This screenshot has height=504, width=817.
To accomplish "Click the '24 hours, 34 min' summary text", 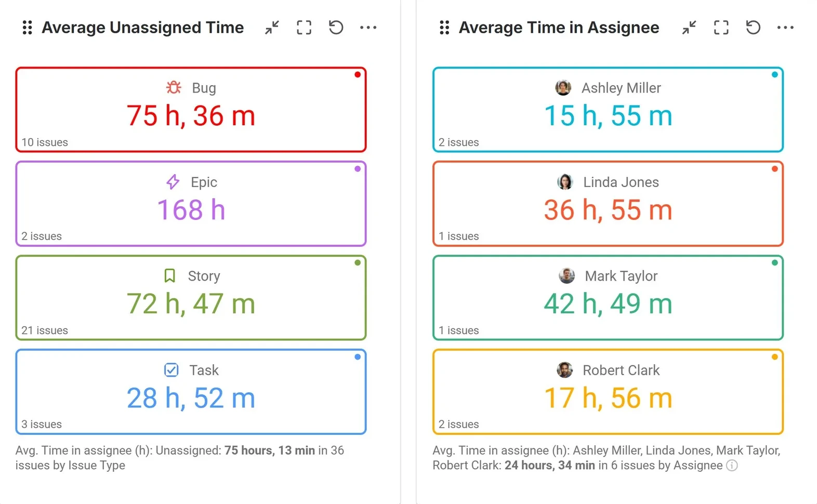I will coord(549,466).
